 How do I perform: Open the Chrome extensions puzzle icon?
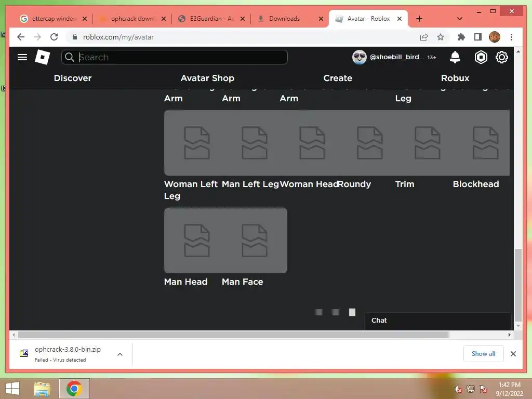461,37
